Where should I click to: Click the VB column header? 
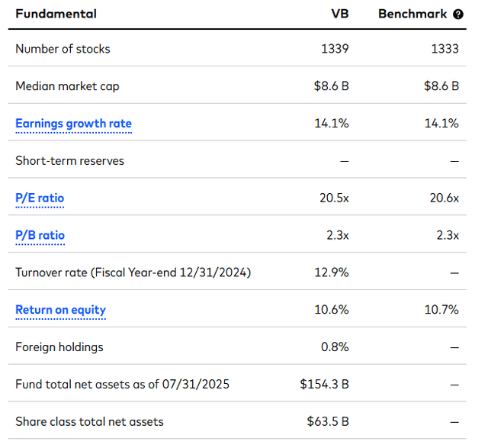(x=339, y=15)
